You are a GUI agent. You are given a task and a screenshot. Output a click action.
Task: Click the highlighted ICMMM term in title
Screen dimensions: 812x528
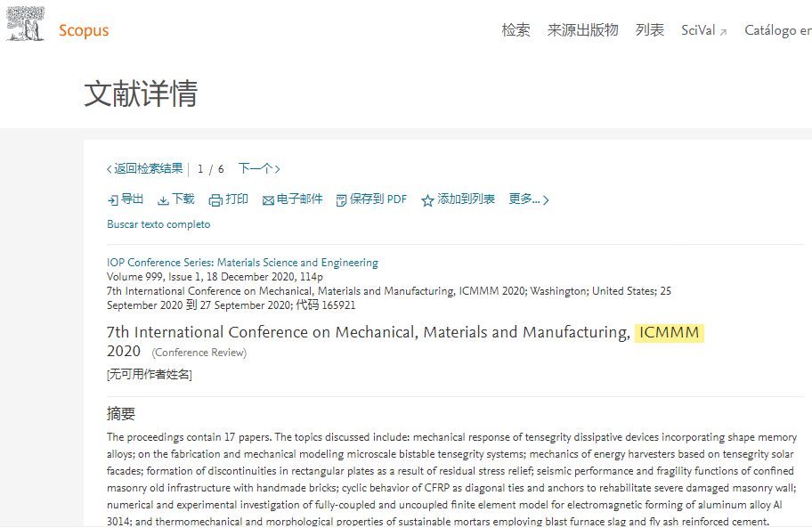coord(669,332)
